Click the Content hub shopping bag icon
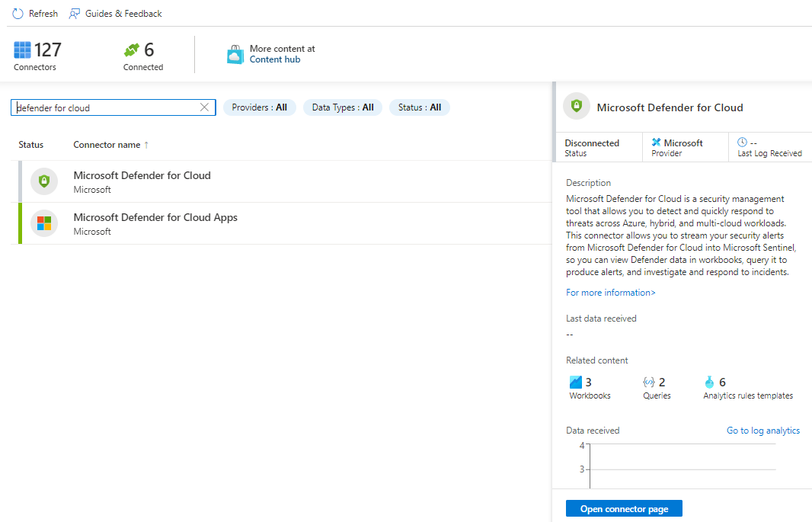This screenshot has width=812, height=522. coord(235,54)
